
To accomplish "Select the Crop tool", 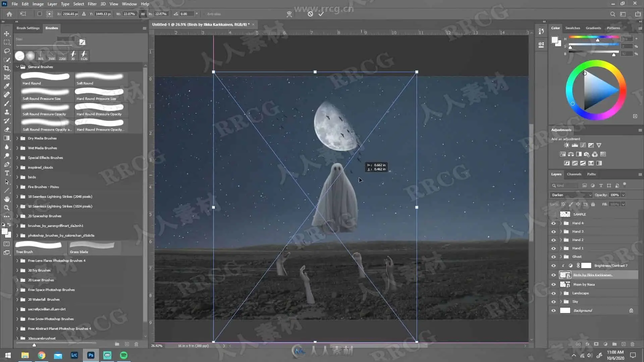I will click(7, 68).
